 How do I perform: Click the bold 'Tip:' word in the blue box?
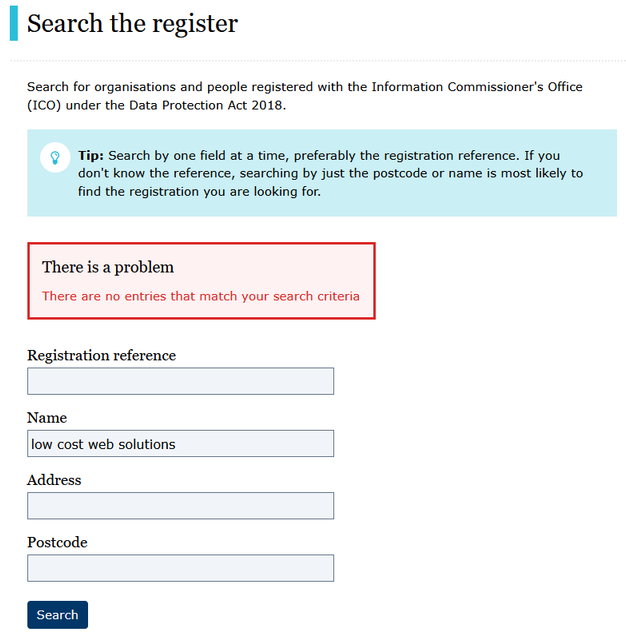tap(91, 156)
